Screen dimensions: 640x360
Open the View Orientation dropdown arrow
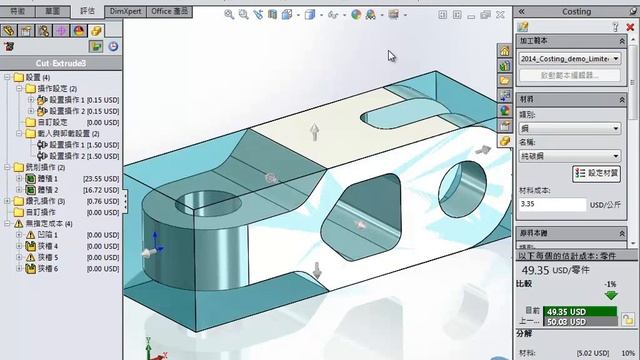[x=298, y=15]
